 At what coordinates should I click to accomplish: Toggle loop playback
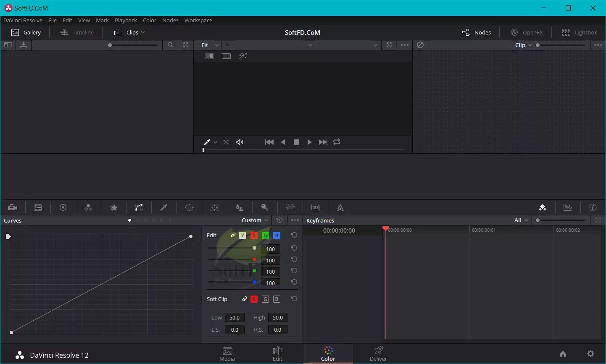(337, 142)
